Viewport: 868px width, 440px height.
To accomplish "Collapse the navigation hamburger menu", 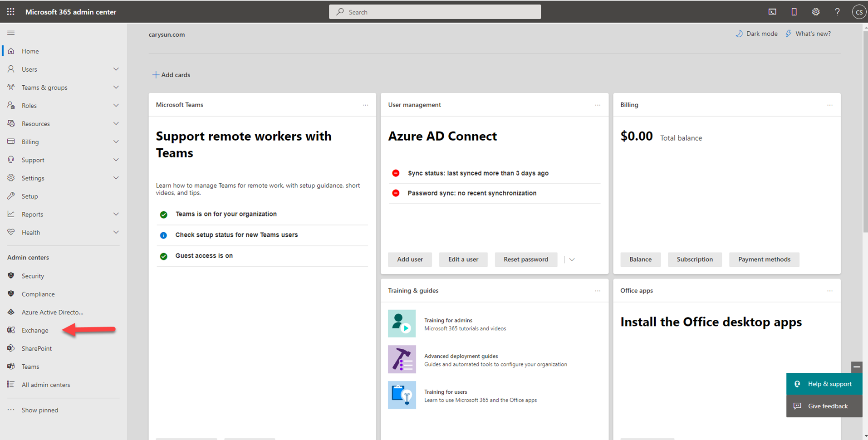I will tap(11, 33).
